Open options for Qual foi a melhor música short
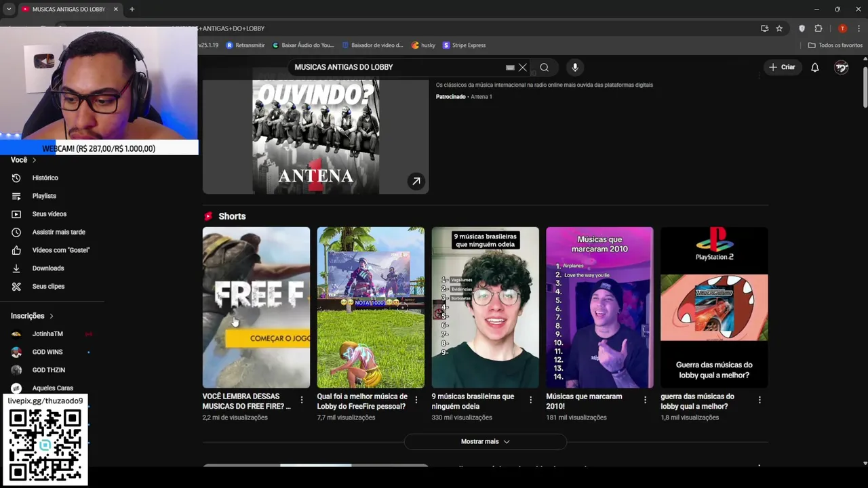Image resolution: width=868 pixels, height=488 pixels. click(x=416, y=400)
